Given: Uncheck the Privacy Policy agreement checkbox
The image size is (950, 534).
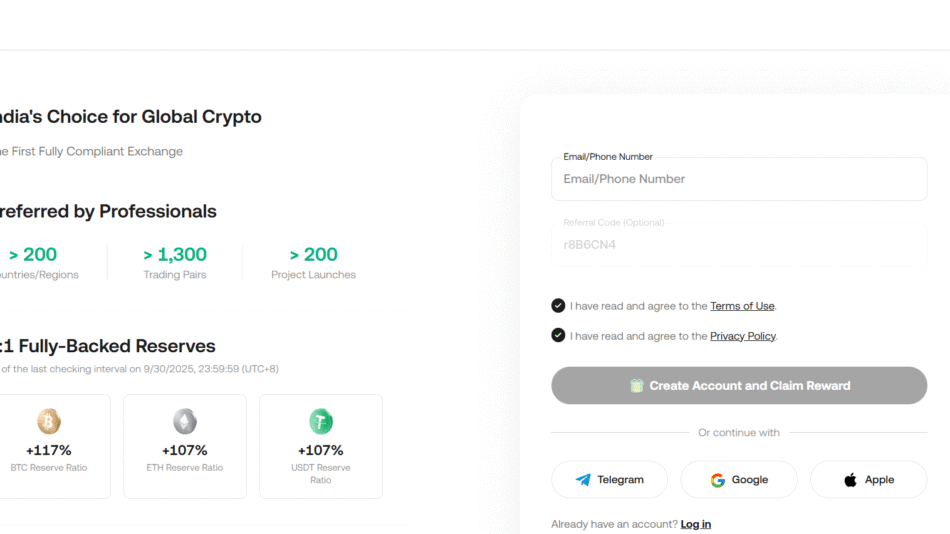Looking at the screenshot, I should click(x=558, y=336).
